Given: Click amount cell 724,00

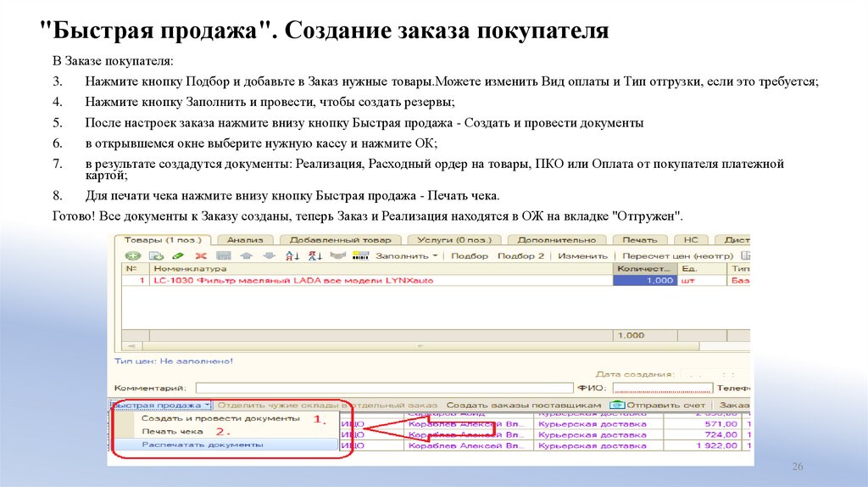Looking at the screenshot, I should pos(704,435).
